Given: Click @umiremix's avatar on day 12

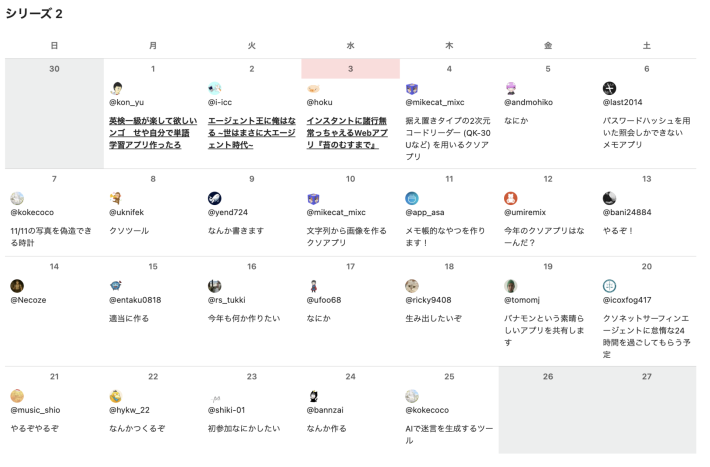Looking at the screenshot, I should 511,198.
